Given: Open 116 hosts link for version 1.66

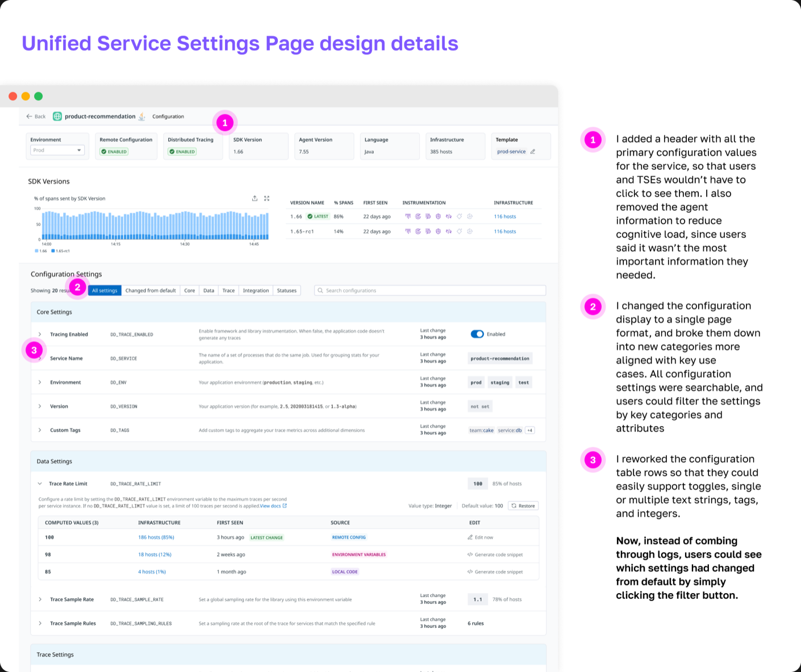Looking at the screenshot, I should (x=505, y=216).
